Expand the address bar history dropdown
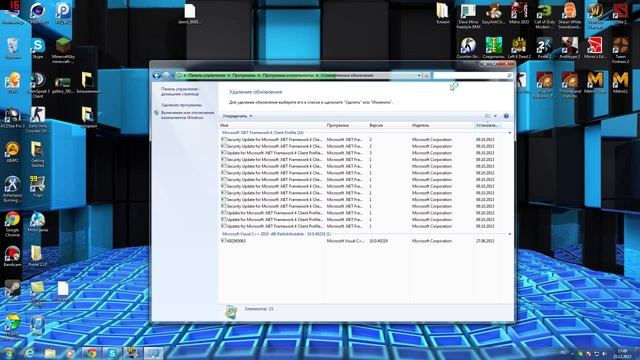 419,76
